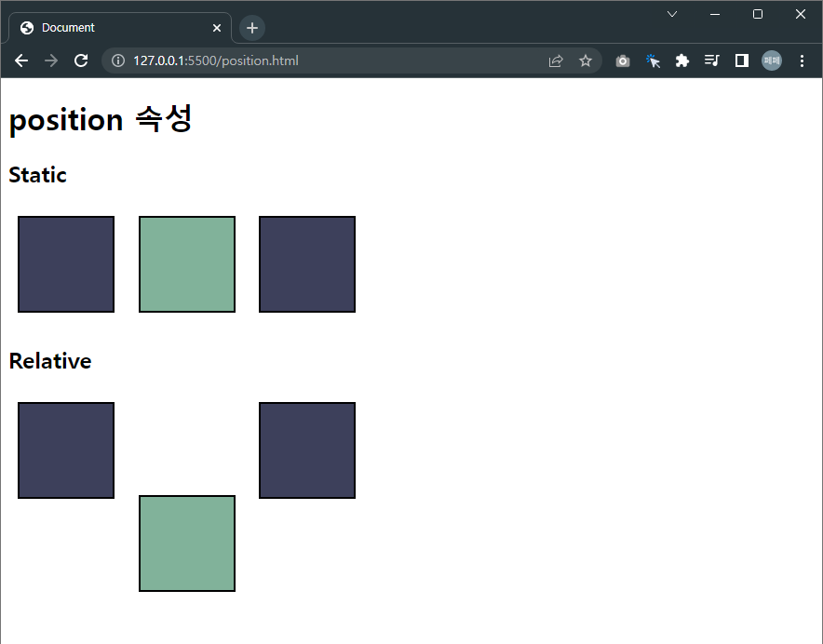Click the first dark box under Static
823x644 pixels.
tap(65, 263)
